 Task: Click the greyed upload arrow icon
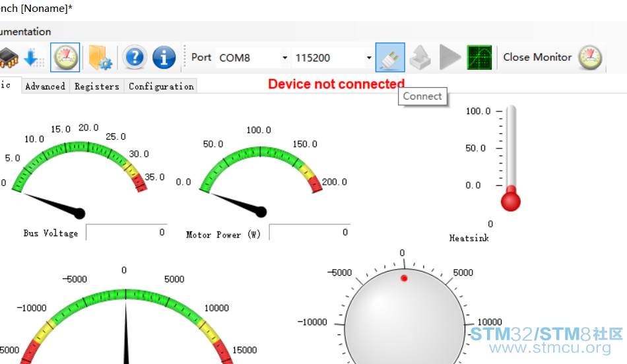[x=420, y=57]
